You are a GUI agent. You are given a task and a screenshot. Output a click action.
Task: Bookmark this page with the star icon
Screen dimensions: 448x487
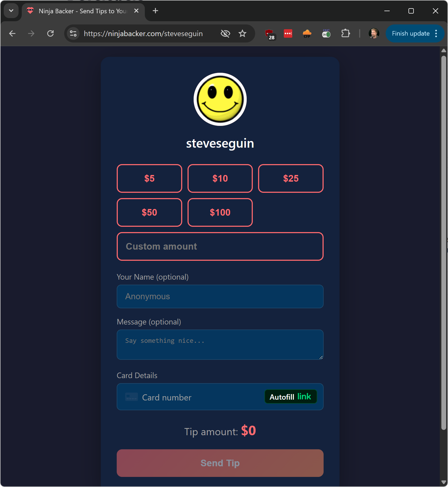242,33
